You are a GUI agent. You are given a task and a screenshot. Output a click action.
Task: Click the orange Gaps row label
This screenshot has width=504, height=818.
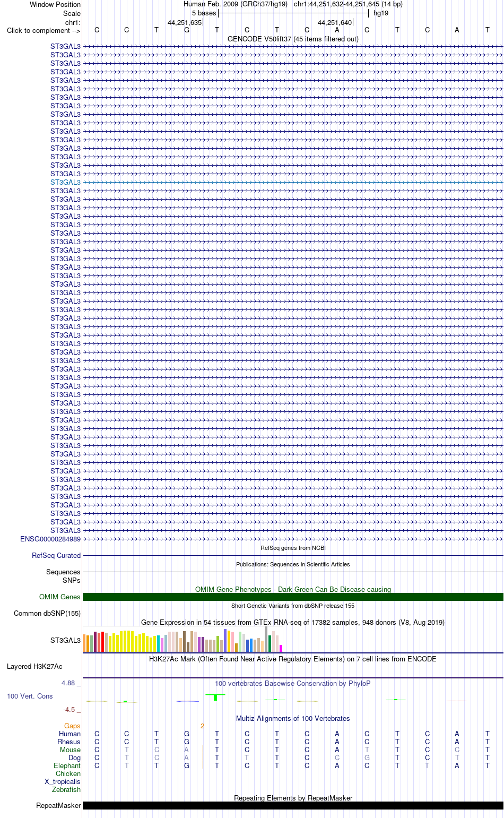pos(72,726)
